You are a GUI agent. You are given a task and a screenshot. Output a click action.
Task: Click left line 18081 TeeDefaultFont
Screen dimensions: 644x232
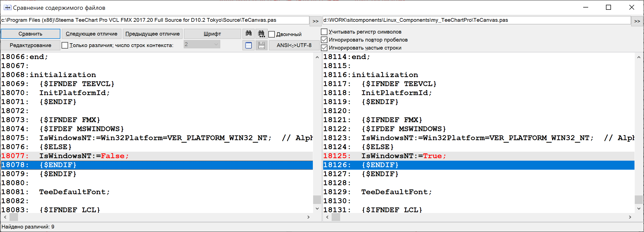pyautogui.click(x=157, y=192)
